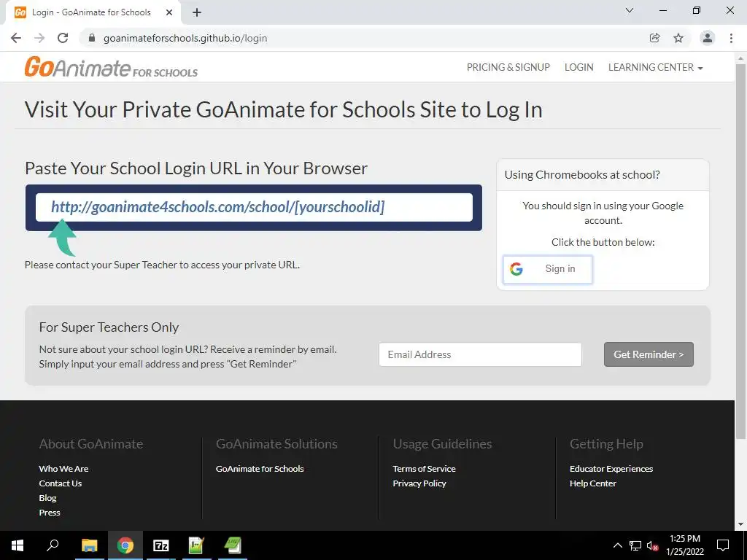Click the browser back arrow
747x560 pixels.
(16, 38)
